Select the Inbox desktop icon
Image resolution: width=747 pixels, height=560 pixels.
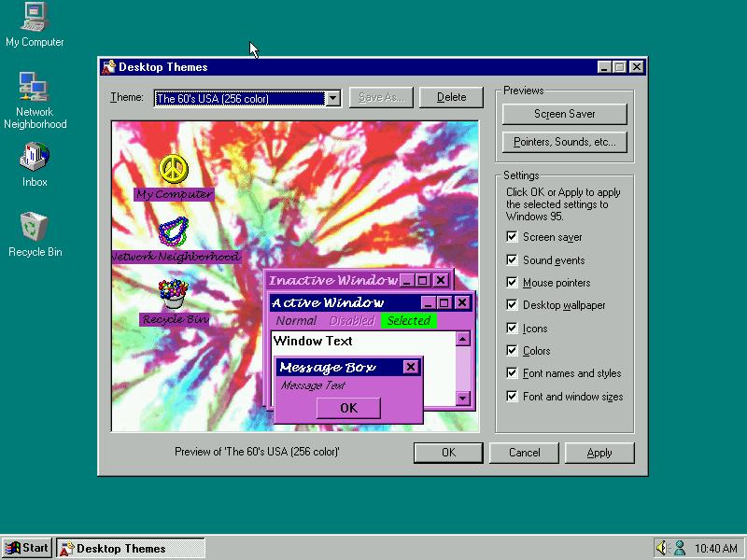[35, 164]
